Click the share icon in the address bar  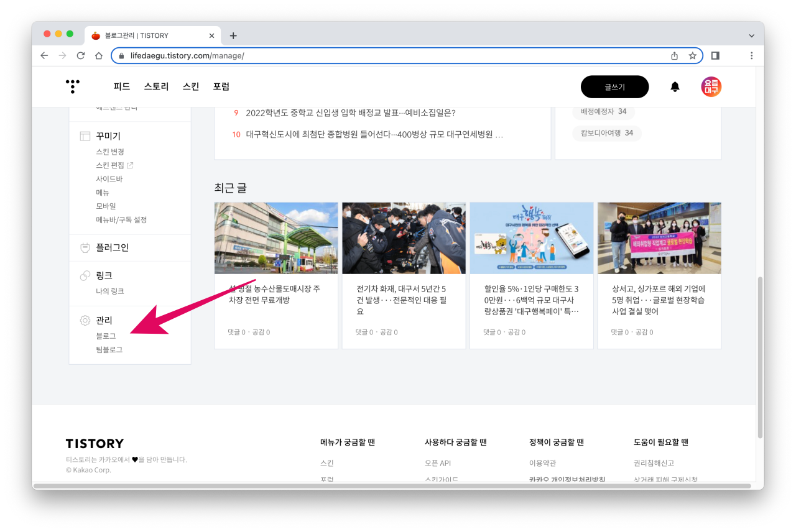(674, 55)
